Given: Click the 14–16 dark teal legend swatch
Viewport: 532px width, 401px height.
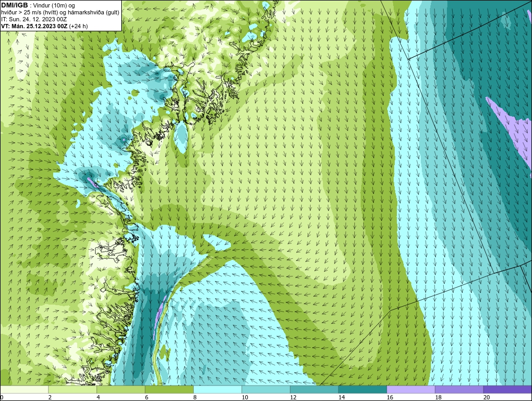Looking at the screenshot, I should click(x=363, y=389).
